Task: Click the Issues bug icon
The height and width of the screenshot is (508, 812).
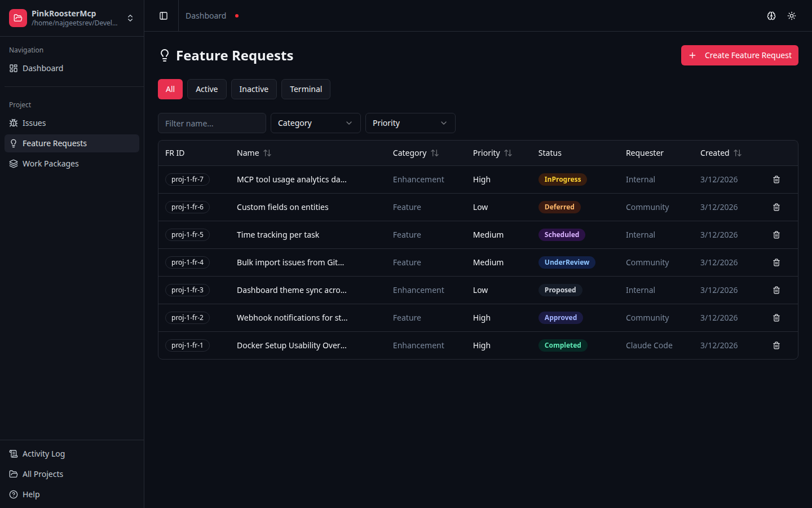Action: point(14,123)
